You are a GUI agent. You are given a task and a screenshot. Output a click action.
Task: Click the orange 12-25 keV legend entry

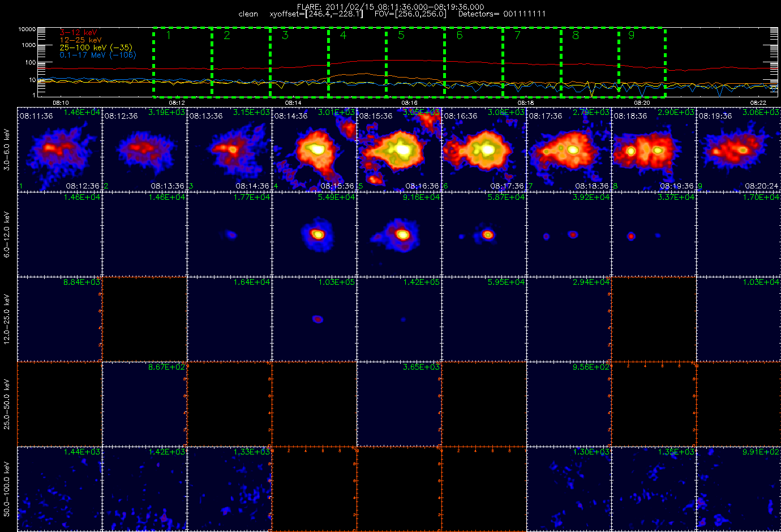click(x=81, y=40)
